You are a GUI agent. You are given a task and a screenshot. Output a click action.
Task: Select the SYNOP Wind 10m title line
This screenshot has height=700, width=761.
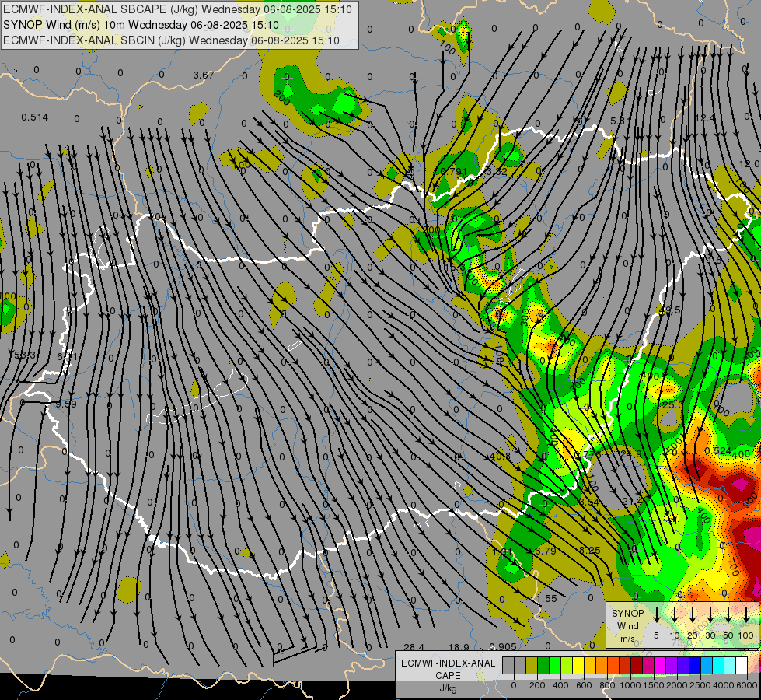point(141,25)
